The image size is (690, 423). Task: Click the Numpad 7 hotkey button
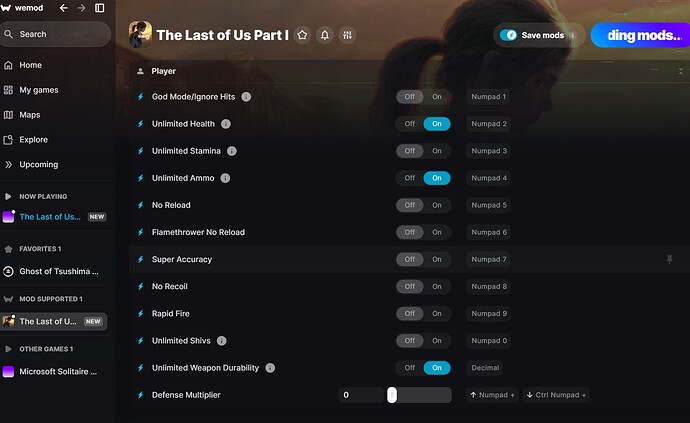(x=489, y=260)
